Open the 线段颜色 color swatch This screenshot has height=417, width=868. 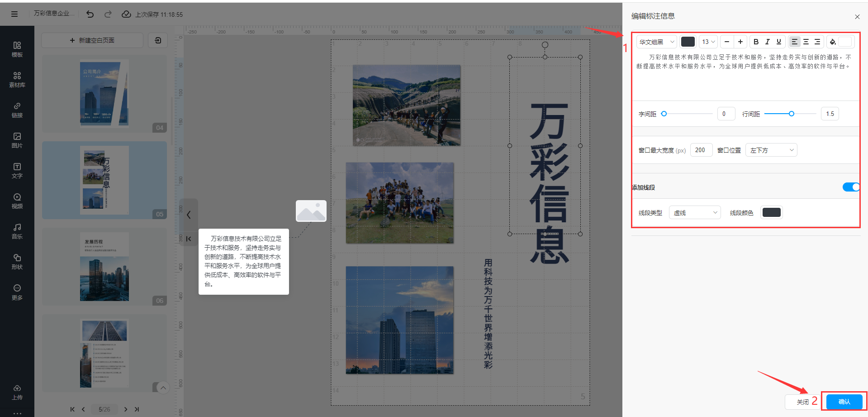tap(771, 212)
